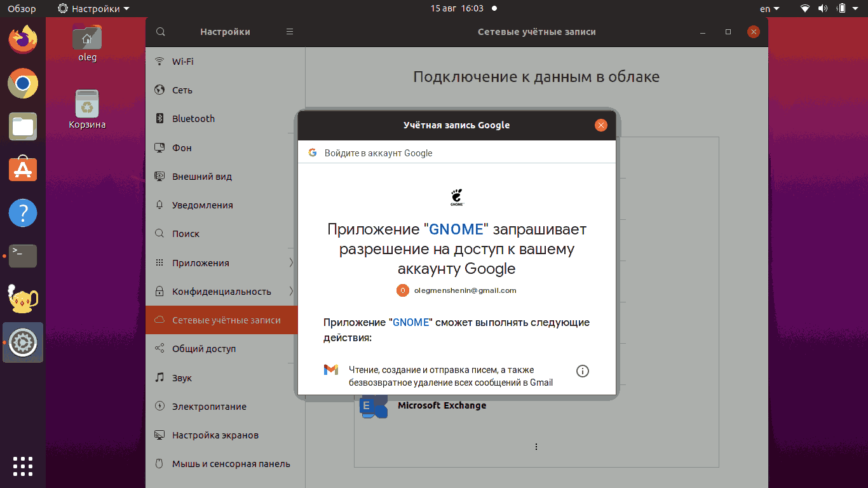Open the Настройки menu in the top bar

(81, 9)
